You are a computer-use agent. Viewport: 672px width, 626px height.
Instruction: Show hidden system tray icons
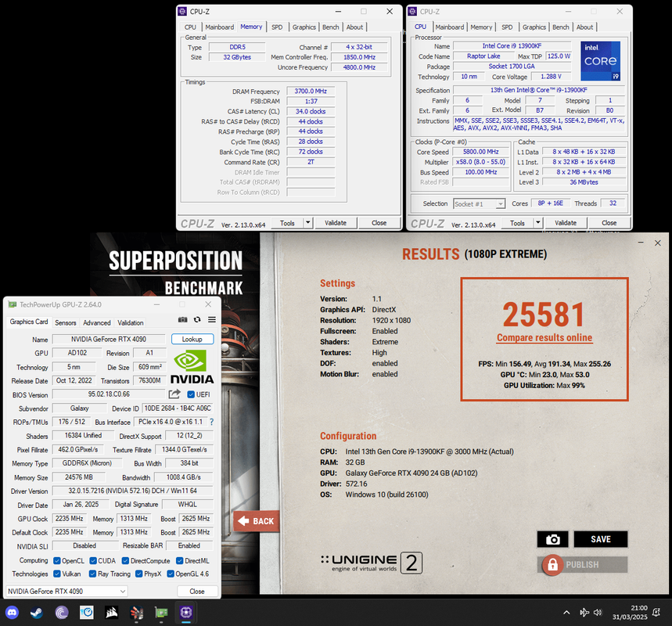point(566,613)
